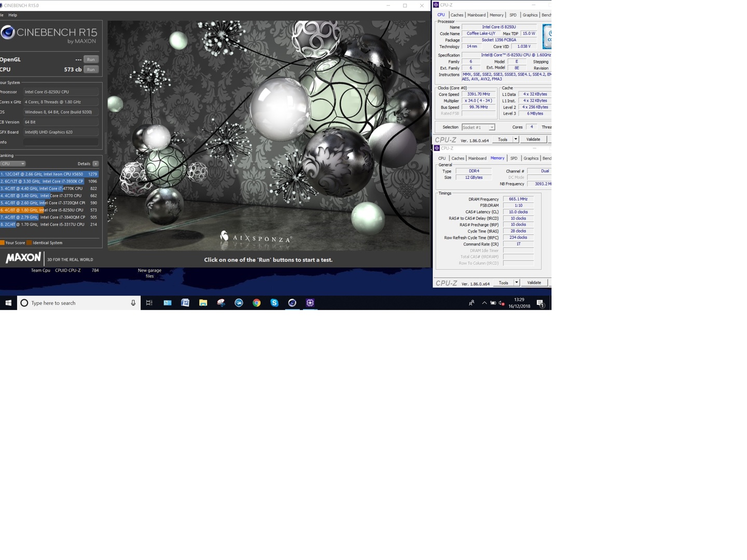Click the Your Score orange legend swatch
The width and height of the screenshot is (747, 560).
tap(2, 243)
